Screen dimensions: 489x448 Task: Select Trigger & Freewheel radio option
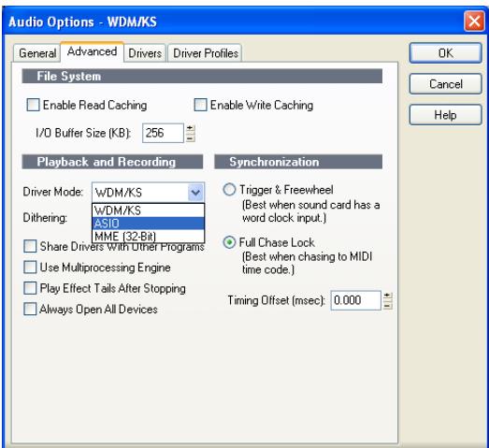click(229, 189)
